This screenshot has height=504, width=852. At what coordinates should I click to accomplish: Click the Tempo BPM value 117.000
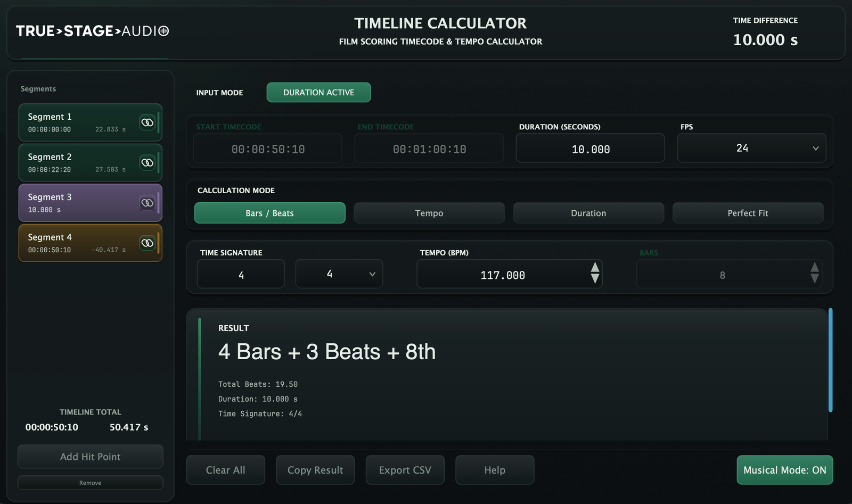[x=503, y=275]
